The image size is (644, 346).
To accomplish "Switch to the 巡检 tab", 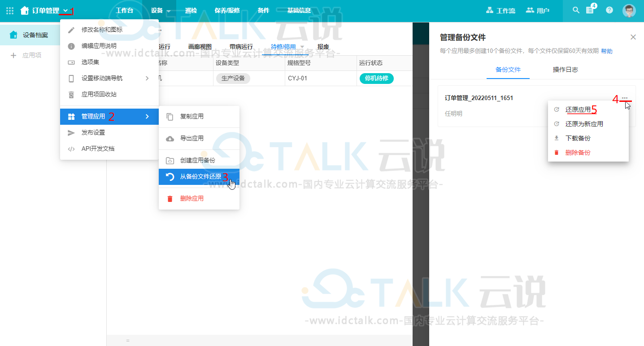I will [x=191, y=10].
